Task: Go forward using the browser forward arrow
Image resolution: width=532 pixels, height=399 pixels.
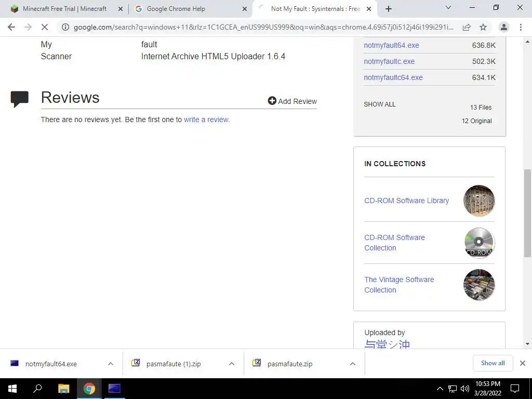Action: 28,27
